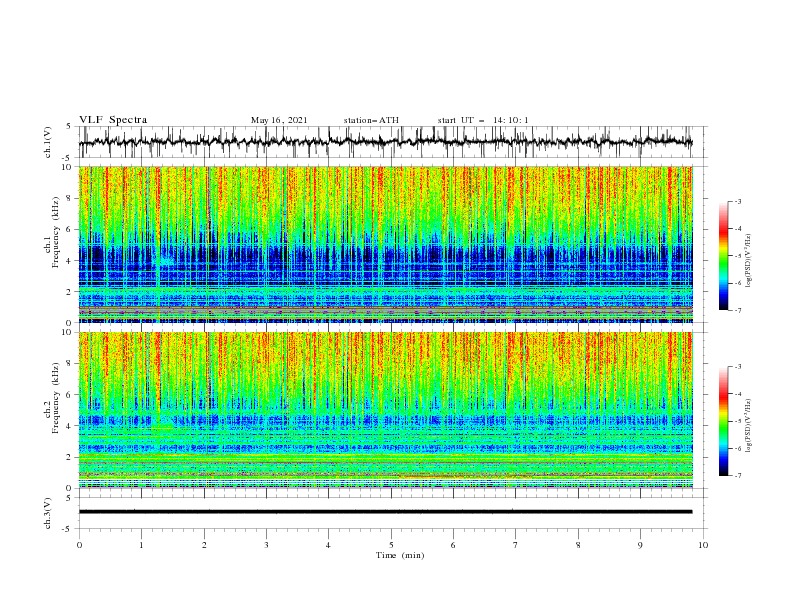Click the 'VLF Spectra' plot title

pos(113,120)
